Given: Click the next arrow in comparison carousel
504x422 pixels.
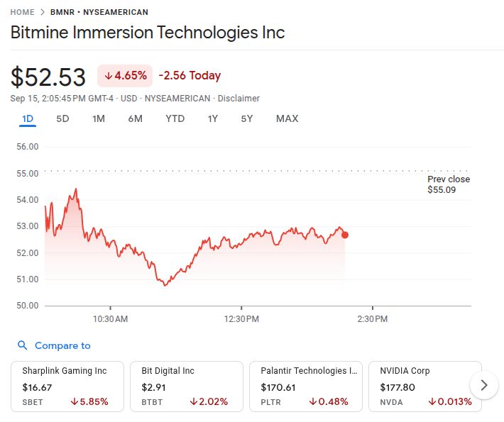Looking at the screenshot, I should tap(484, 385).
